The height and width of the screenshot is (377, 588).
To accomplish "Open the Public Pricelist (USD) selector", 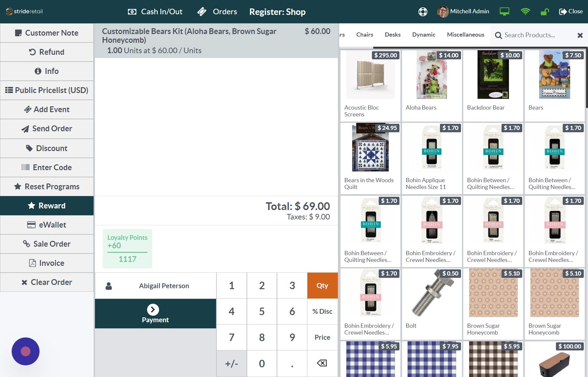I will pyautogui.click(x=47, y=90).
